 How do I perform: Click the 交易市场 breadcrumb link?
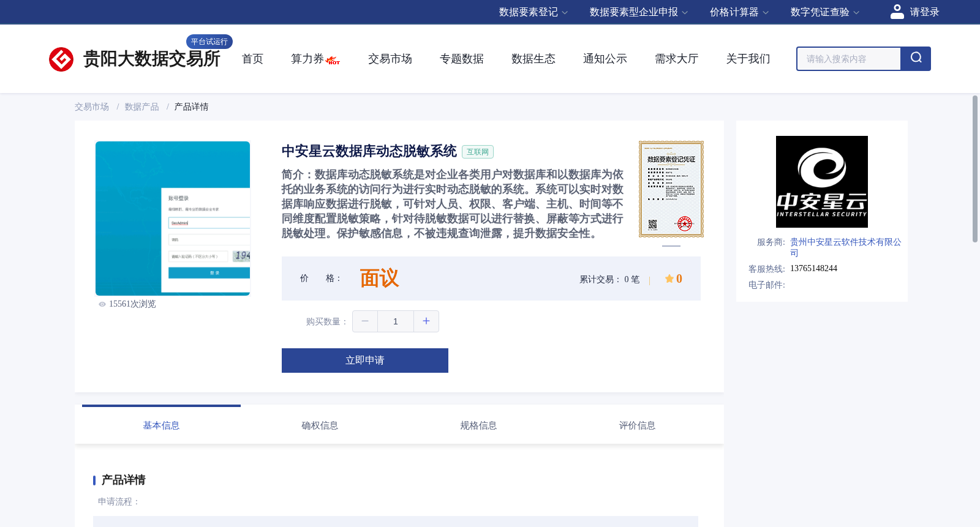[92, 107]
